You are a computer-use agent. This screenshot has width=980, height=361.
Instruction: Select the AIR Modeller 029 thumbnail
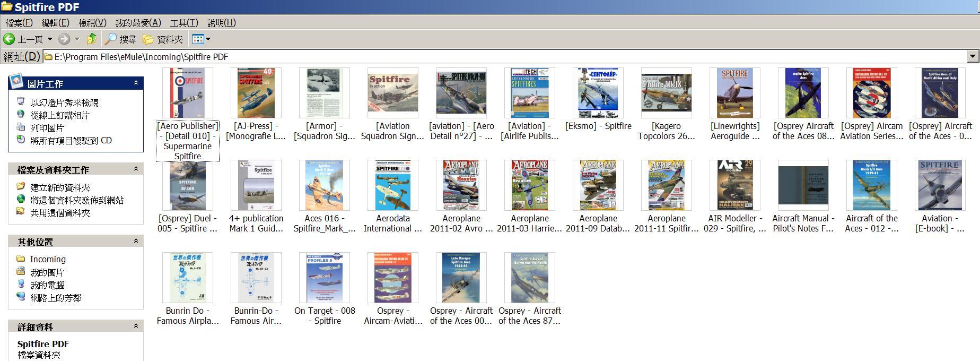(735, 185)
